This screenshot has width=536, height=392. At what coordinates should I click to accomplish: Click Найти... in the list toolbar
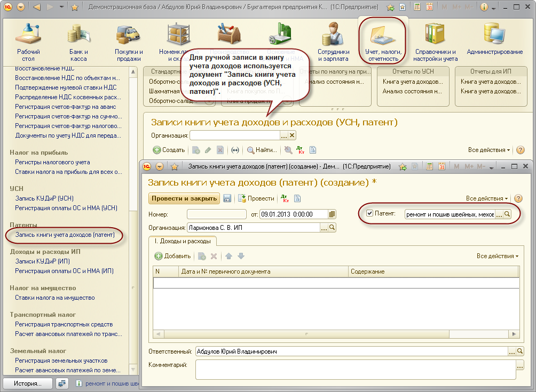(262, 150)
